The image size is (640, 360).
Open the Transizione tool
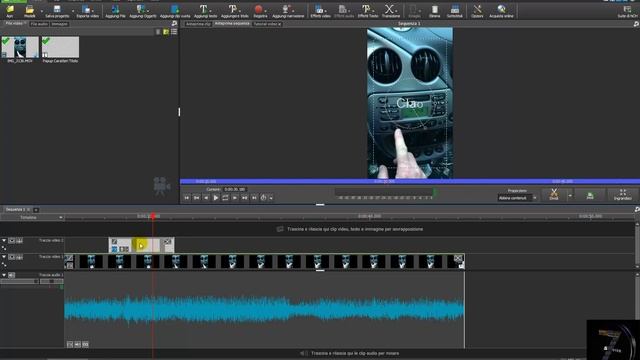pyautogui.click(x=391, y=11)
